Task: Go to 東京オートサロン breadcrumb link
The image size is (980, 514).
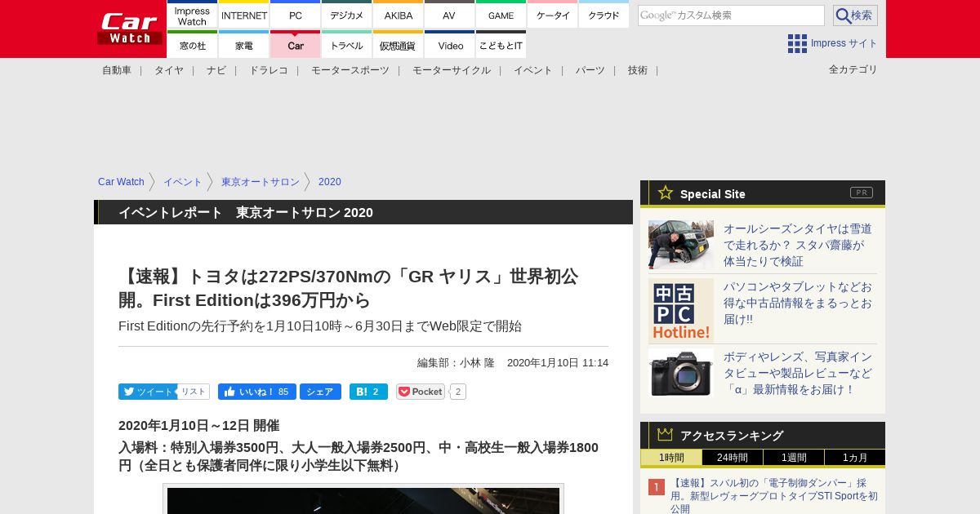Action: 261,182
